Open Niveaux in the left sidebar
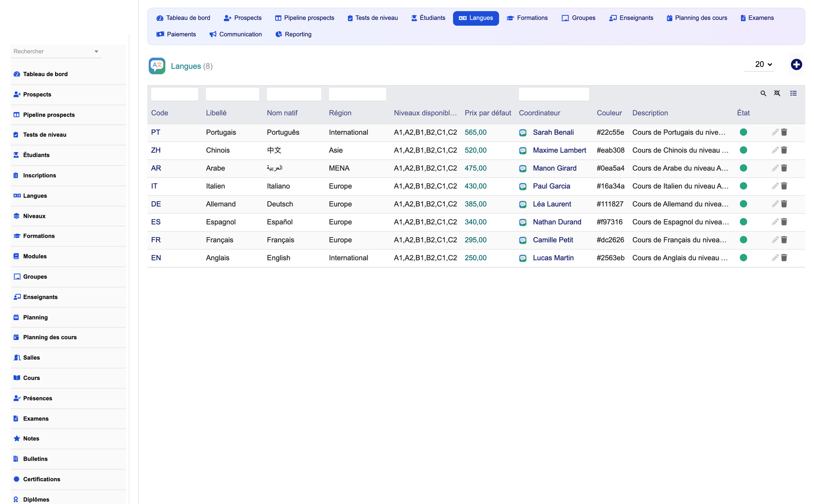 [68, 216]
